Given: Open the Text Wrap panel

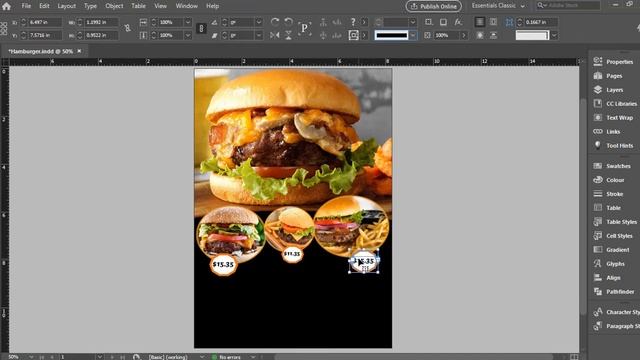Looking at the screenshot, I should click(x=614, y=118).
